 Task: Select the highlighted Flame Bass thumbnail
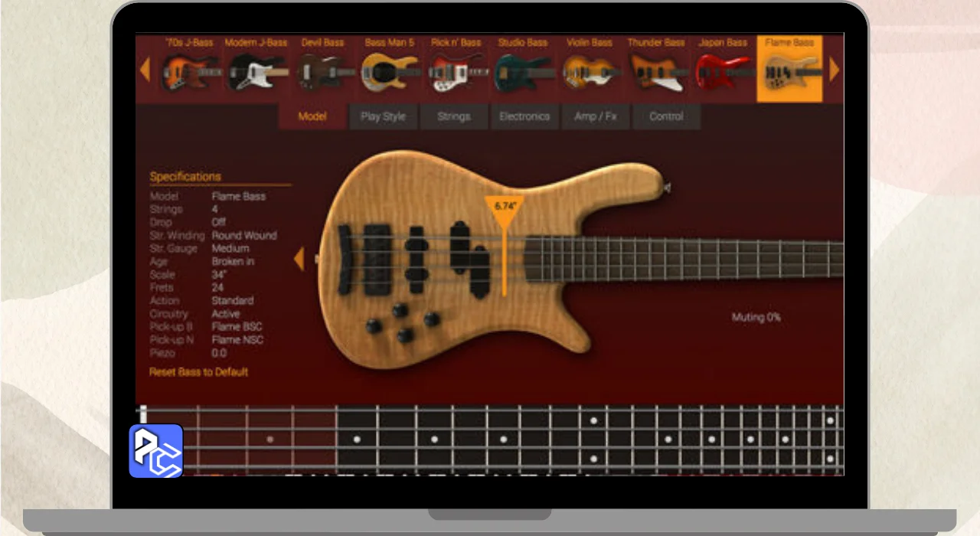tap(789, 68)
